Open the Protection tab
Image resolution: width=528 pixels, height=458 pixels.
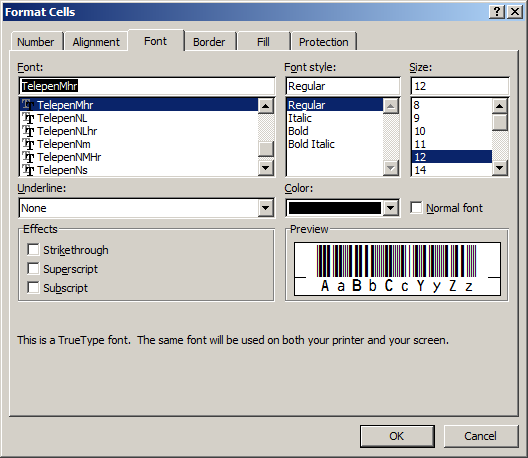[x=324, y=42]
